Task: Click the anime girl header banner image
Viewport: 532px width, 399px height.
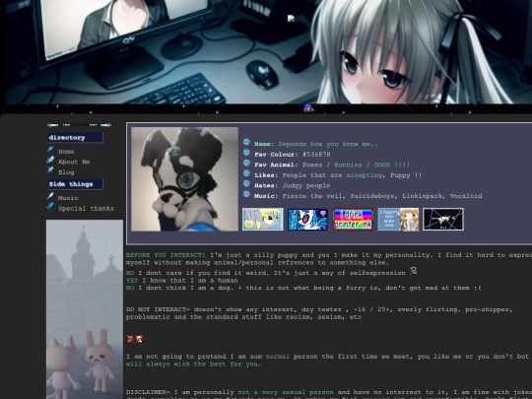Action: click(269, 51)
